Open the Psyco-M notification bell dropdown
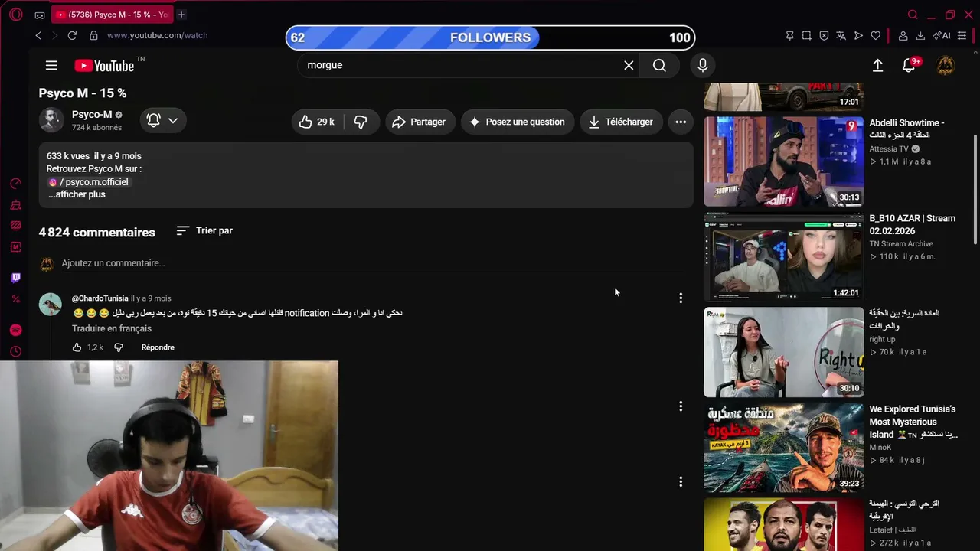 coord(162,120)
